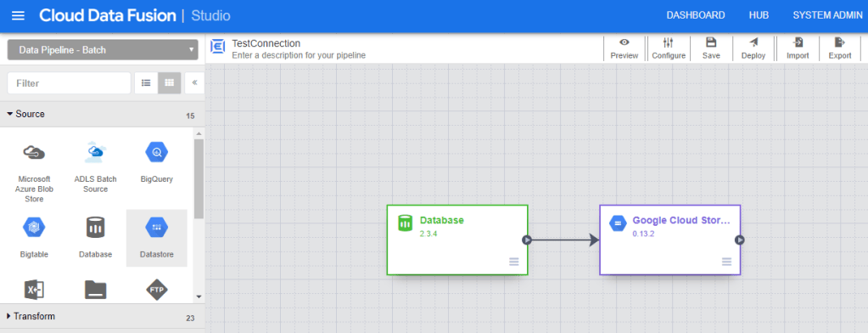The image size is (868, 333).
Task: Click the Import pipeline icon
Action: (x=798, y=42)
